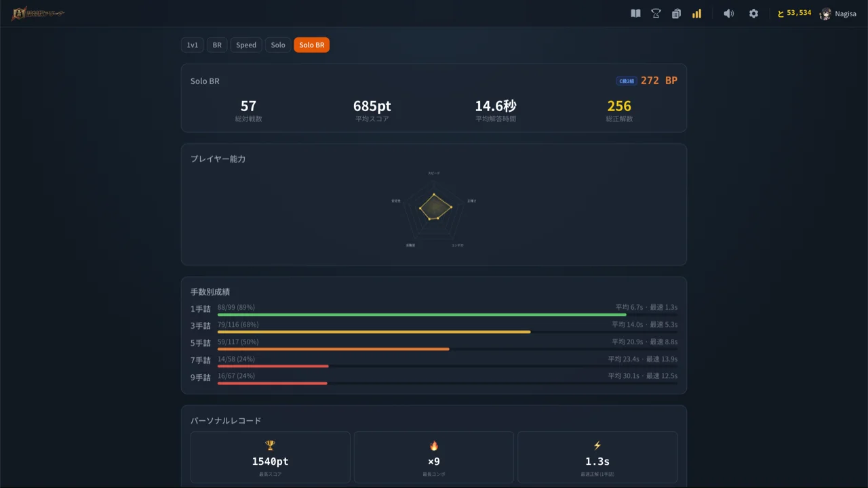The width and height of the screenshot is (868, 488).
Task: Click the Nagisa username
Action: (x=846, y=14)
